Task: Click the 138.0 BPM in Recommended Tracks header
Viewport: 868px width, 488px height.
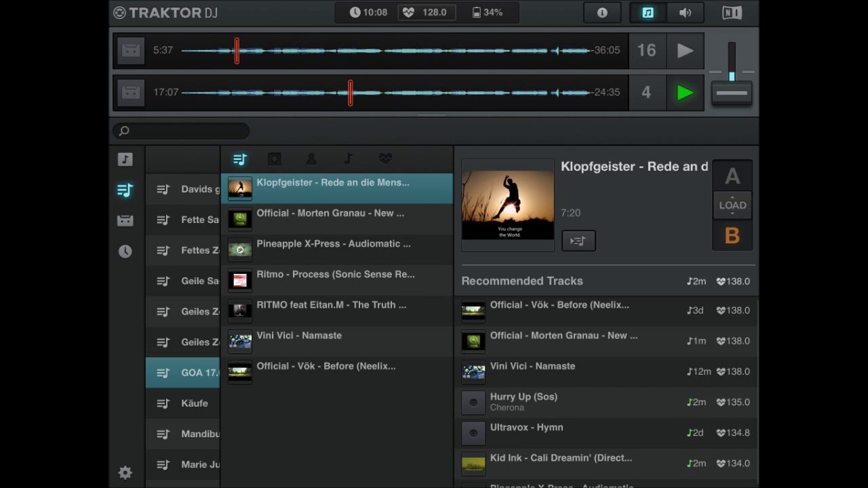Action: pos(733,281)
